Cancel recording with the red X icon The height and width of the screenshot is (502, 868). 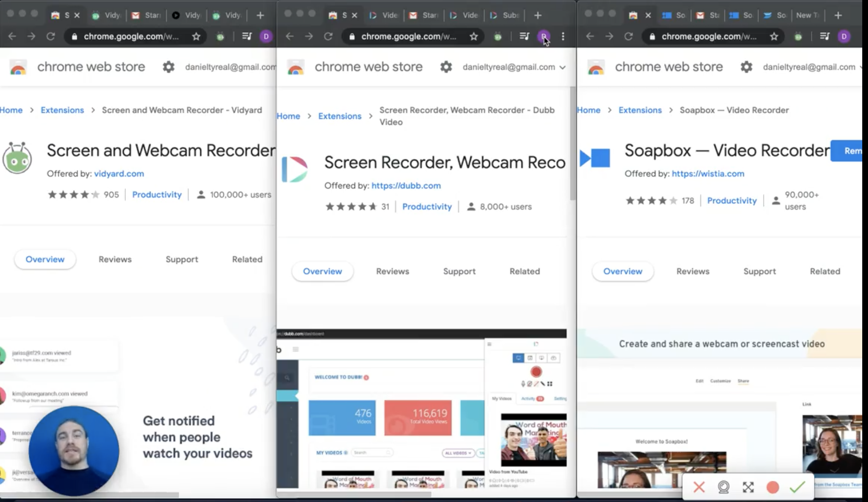pyautogui.click(x=699, y=488)
